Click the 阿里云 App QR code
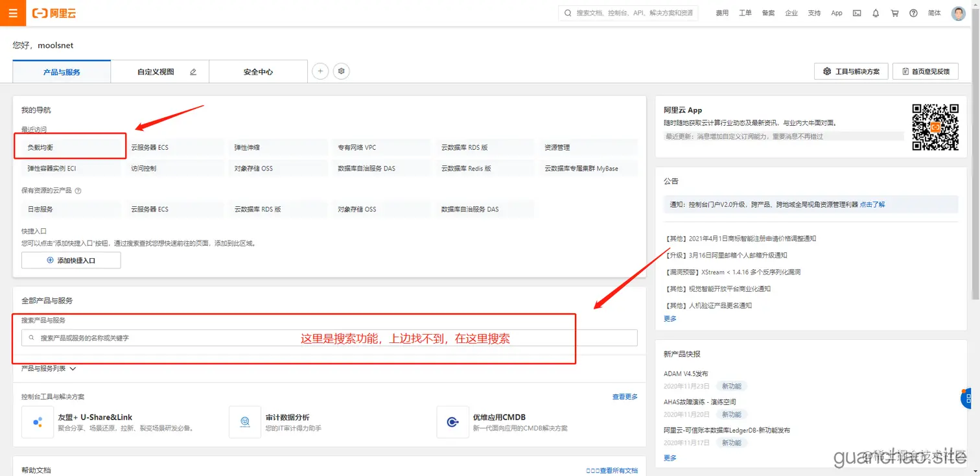Image resolution: width=980 pixels, height=476 pixels. 935,127
